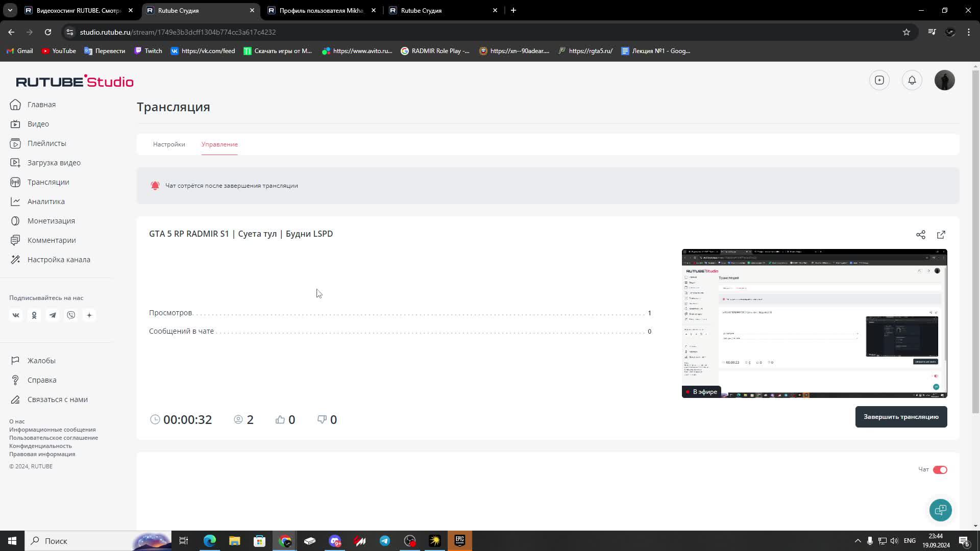Click the Windows Start button
980x551 pixels.
point(12,541)
